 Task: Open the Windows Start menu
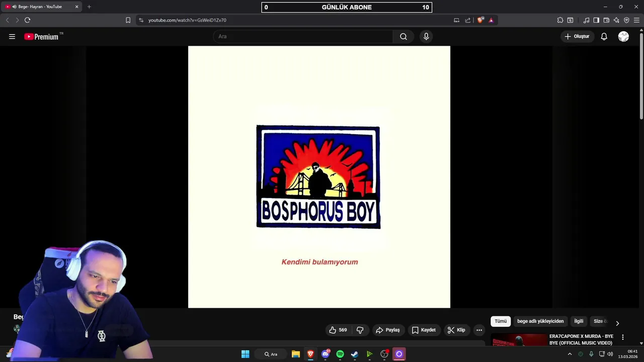[245, 354]
